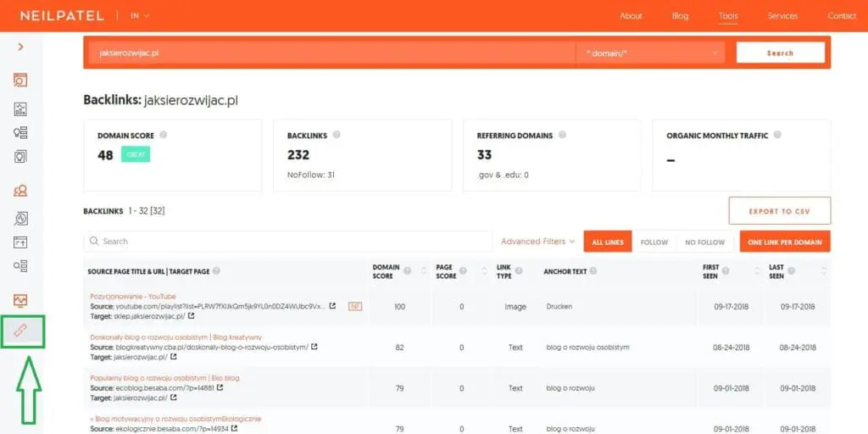Open external link icon for youtube.com source URL
Screen dimensions: 868x434
click(x=332, y=306)
